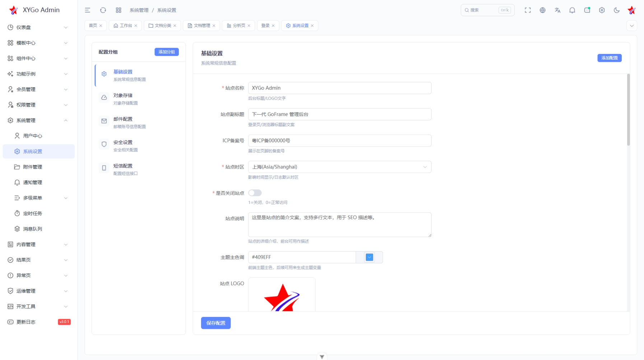644x360 pixels.
Task: Toggle fullscreen mode icon
Action: click(x=528, y=10)
